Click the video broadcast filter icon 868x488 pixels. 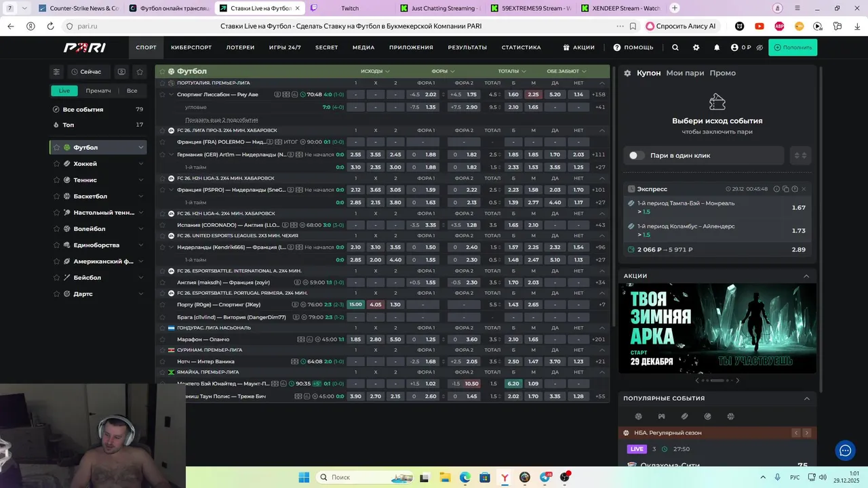click(121, 71)
